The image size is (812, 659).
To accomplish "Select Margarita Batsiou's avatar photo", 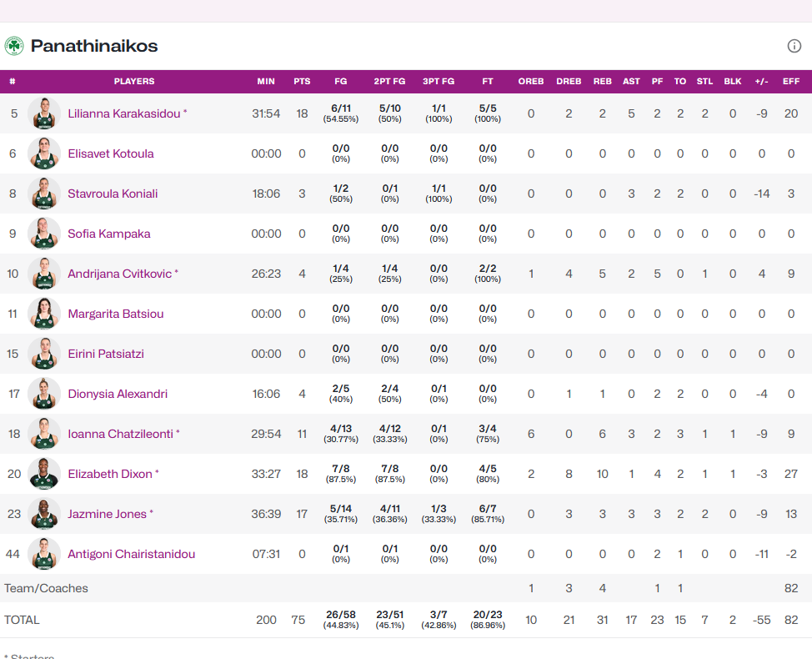I will tap(44, 314).
